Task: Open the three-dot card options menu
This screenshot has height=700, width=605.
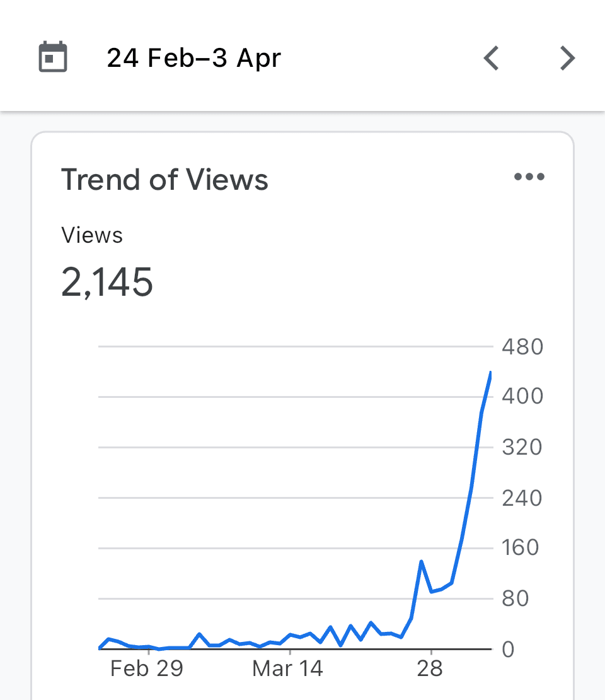Action: 529,177
